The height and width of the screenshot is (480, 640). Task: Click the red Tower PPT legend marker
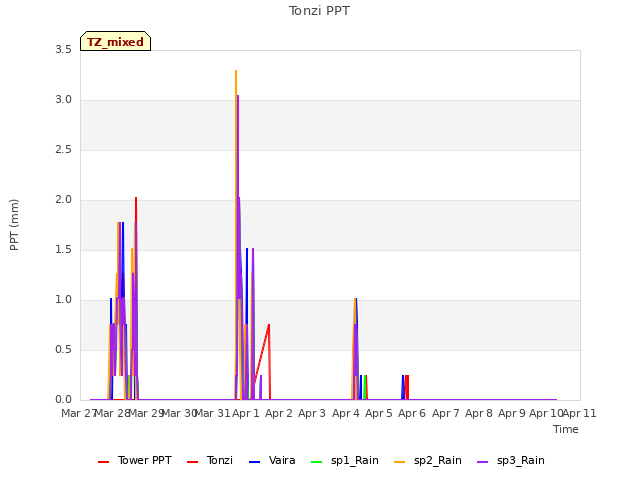[x=104, y=462]
